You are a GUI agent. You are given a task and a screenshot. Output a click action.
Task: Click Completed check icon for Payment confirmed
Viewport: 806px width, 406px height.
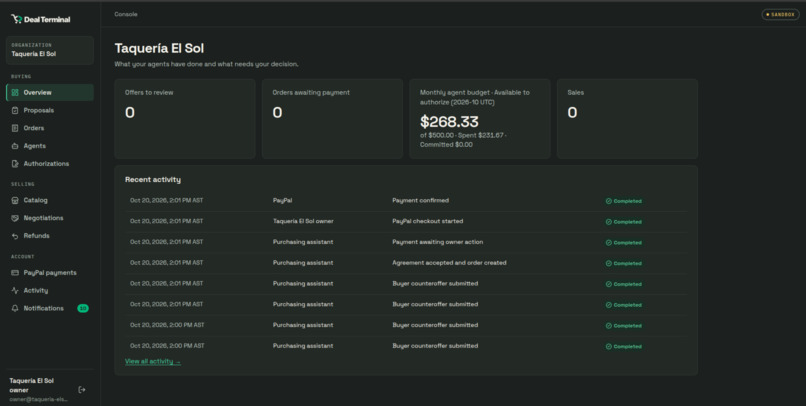pyautogui.click(x=609, y=201)
